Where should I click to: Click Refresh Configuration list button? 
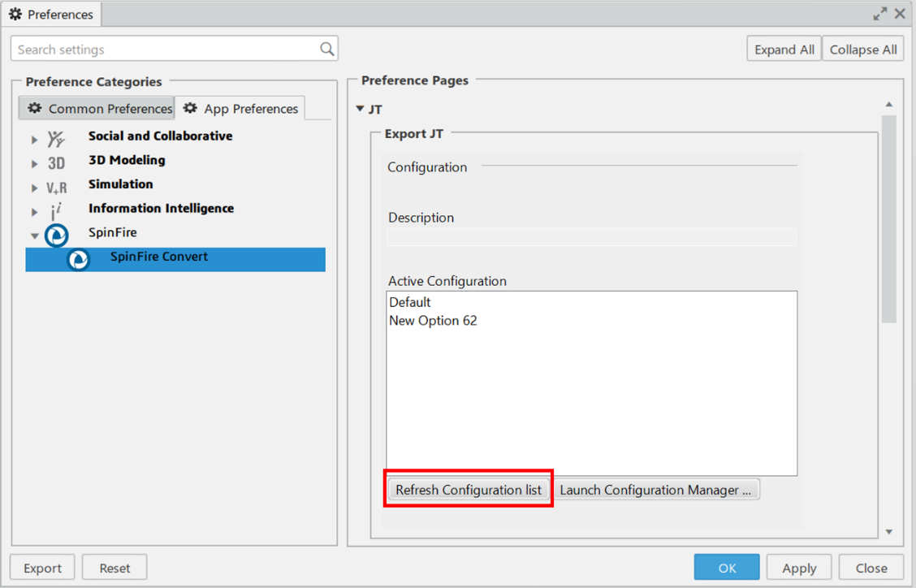[469, 489]
